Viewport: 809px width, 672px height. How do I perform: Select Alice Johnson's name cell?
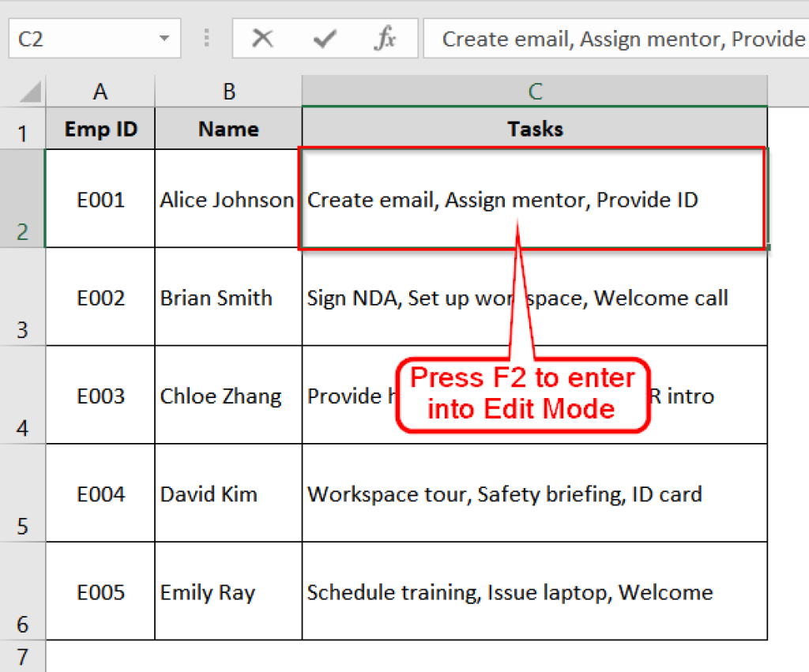(228, 200)
